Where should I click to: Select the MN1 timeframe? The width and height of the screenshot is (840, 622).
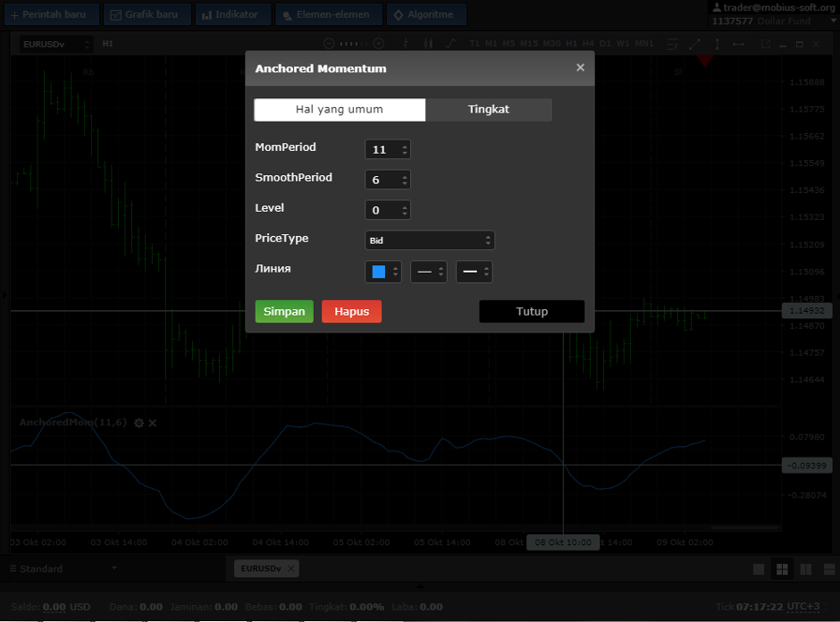(644, 44)
